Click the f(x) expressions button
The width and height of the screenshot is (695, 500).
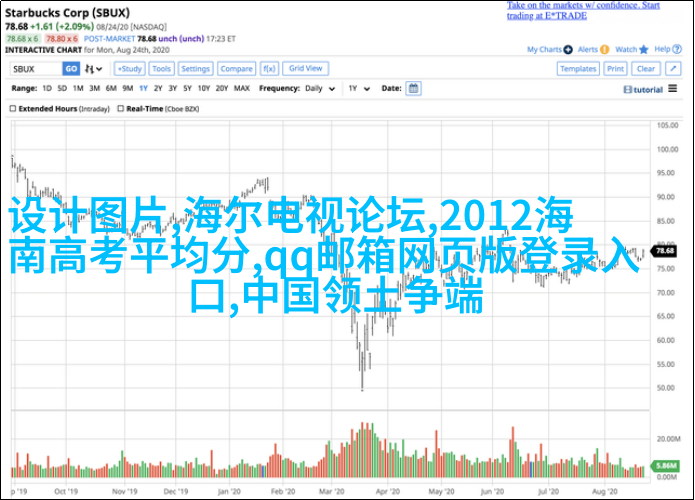coord(269,69)
